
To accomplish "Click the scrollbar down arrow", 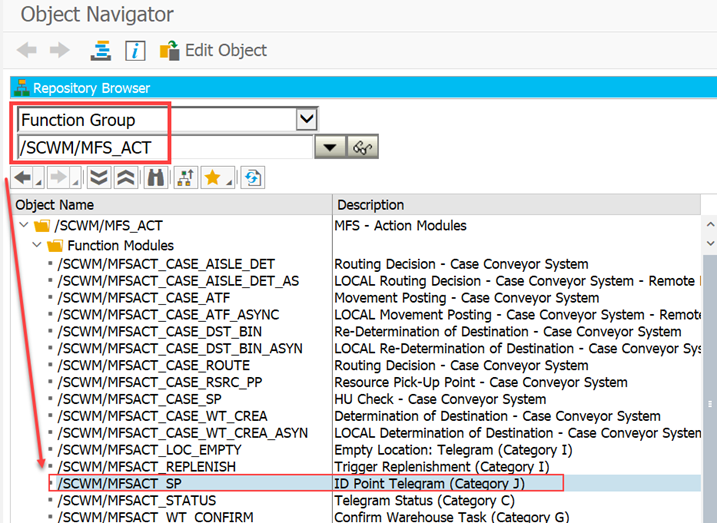I will pyautogui.click(x=710, y=243).
